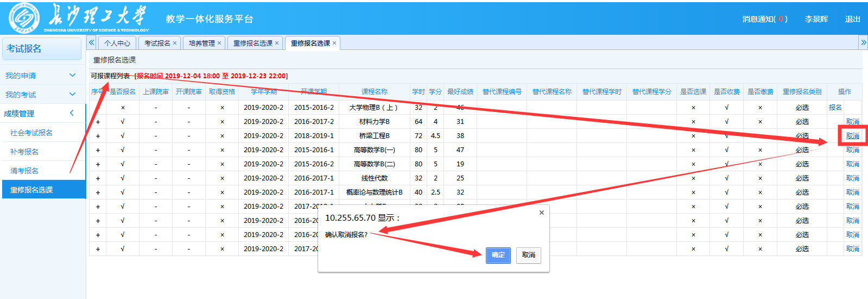Click the 报名 link for 大学物理B（上）
Viewport: 868px width, 299px height.
(835, 108)
